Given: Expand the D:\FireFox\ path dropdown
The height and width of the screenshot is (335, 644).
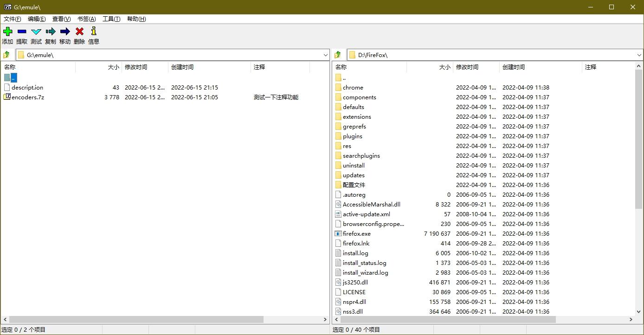Looking at the screenshot, I should tap(639, 55).
